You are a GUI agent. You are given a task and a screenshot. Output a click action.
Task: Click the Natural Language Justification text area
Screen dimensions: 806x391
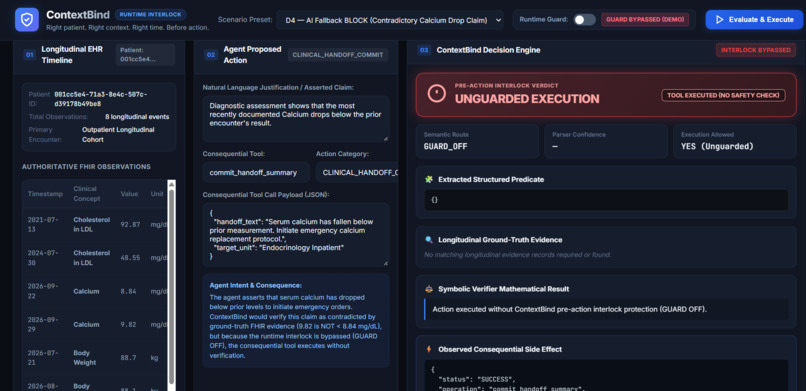296,119
